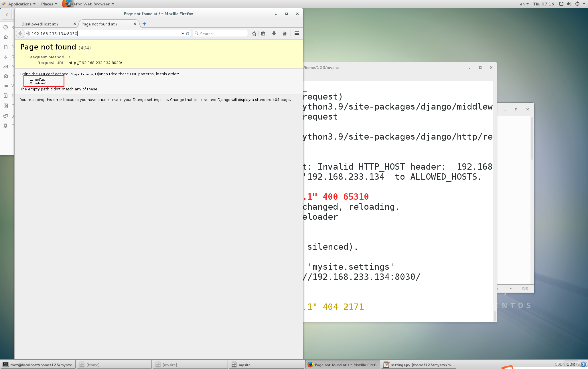Viewport: 588px width, 369px height.
Task: Open Pictures from the file manager sidebar
Action: coord(6,76)
